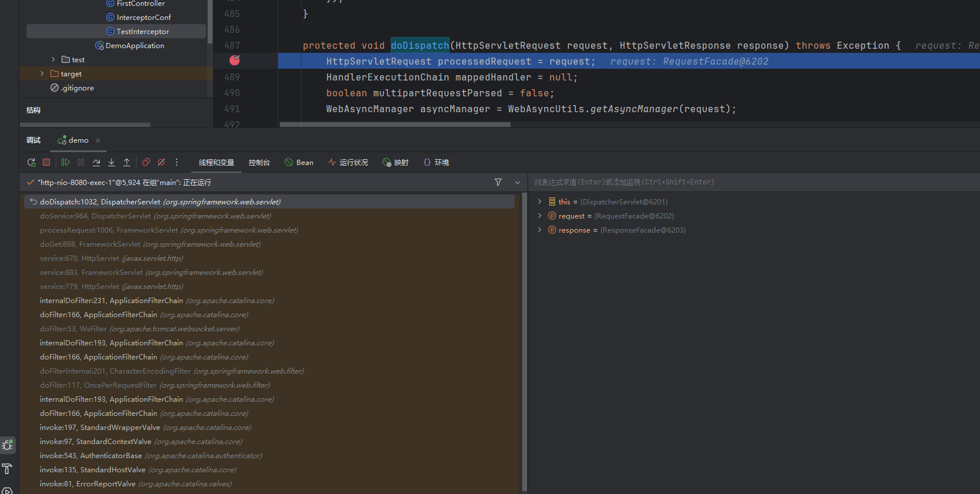980x494 pixels.
Task: Switch to the 控制台 tab
Action: click(259, 163)
